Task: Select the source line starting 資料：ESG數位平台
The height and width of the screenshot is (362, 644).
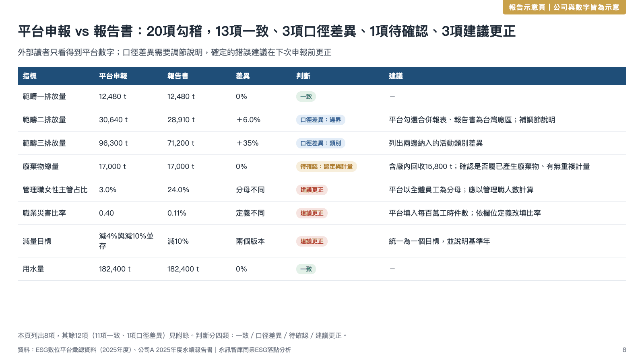Action: pyautogui.click(x=155, y=350)
